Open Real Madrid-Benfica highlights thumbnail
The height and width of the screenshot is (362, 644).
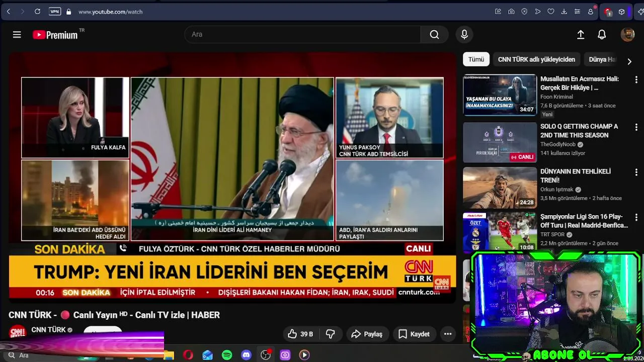point(500,232)
